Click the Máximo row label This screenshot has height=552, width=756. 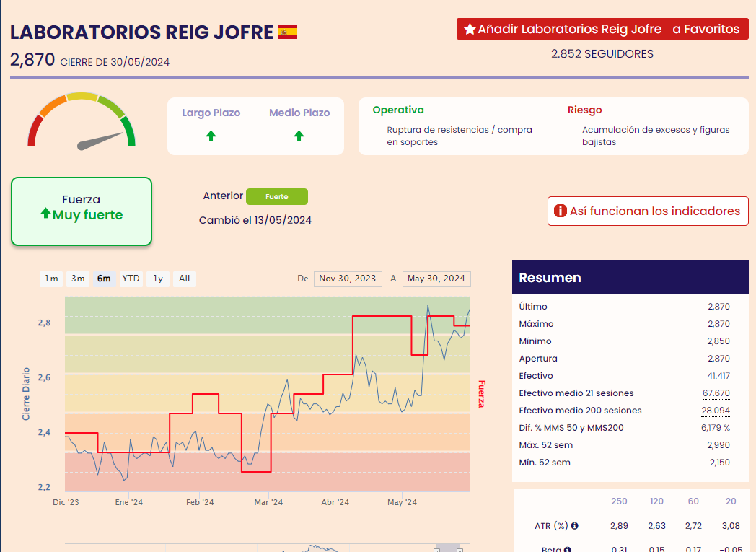pos(536,323)
